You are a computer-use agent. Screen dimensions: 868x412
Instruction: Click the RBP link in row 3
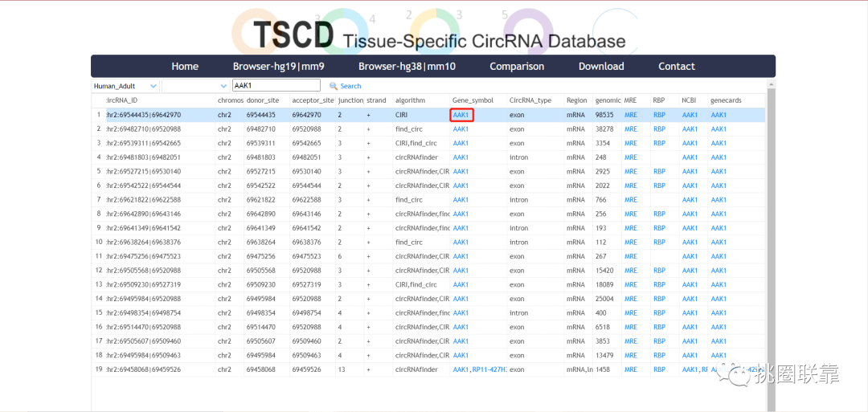(x=659, y=143)
